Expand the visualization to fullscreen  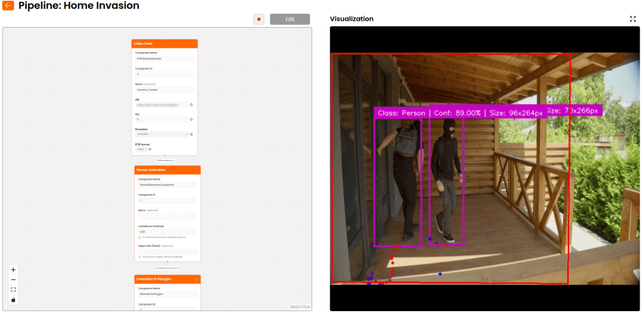pyautogui.click(x=633, y=19)
